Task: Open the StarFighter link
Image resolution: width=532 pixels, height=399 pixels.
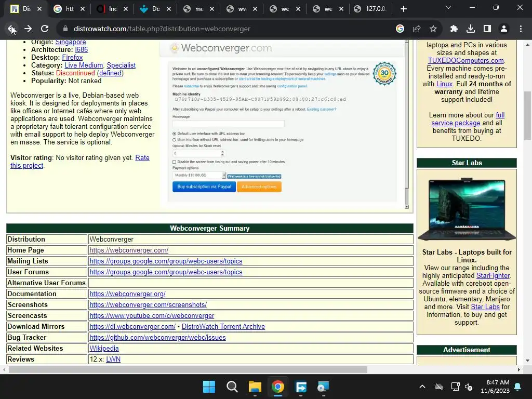Action: coord(493,275)
